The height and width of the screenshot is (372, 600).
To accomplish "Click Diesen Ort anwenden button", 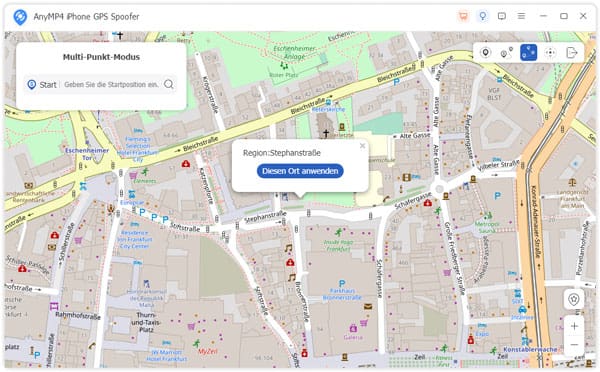I will tap(300, 171).
